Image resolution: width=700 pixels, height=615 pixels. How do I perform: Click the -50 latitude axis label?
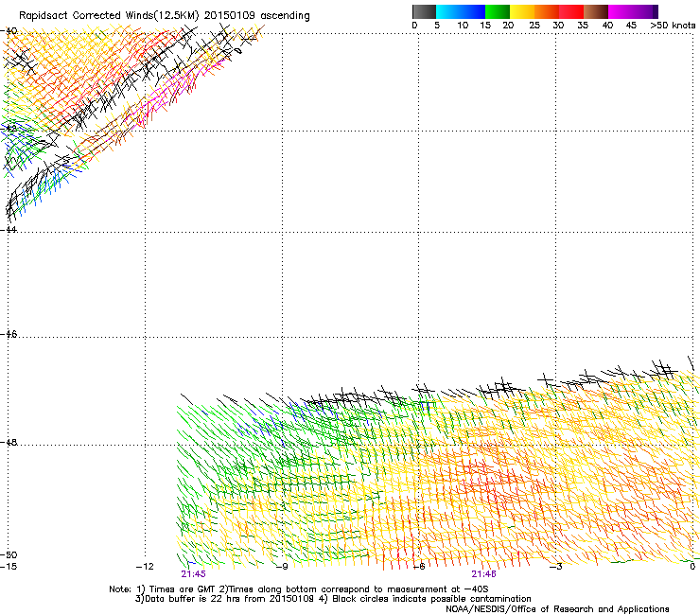(9, 554)
